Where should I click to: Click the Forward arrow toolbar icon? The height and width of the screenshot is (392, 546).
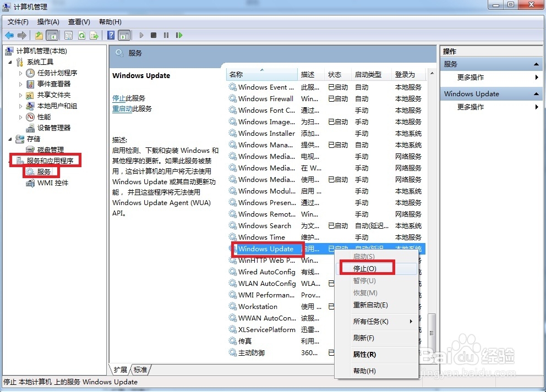click(22, 35)
